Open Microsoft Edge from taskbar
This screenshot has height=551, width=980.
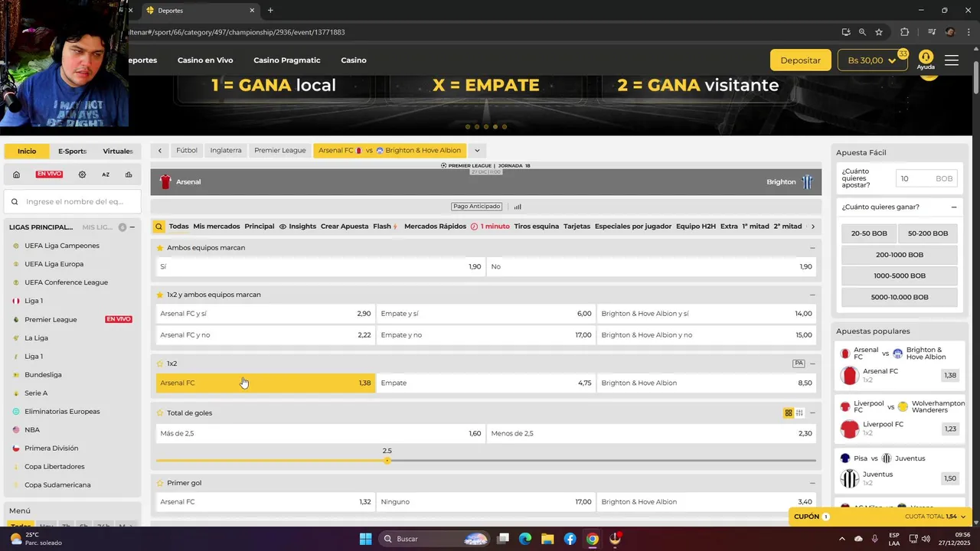point(524,539)
